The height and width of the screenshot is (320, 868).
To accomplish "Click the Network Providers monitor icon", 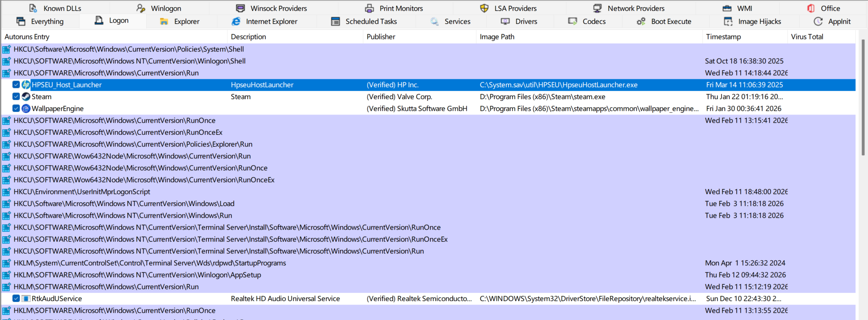I will click(598, 8).
